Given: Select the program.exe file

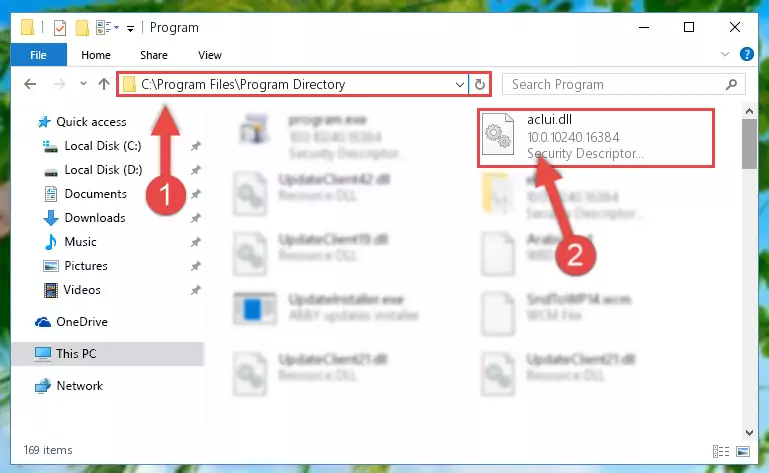Looking at the screenshot, I should click(319, 136).
